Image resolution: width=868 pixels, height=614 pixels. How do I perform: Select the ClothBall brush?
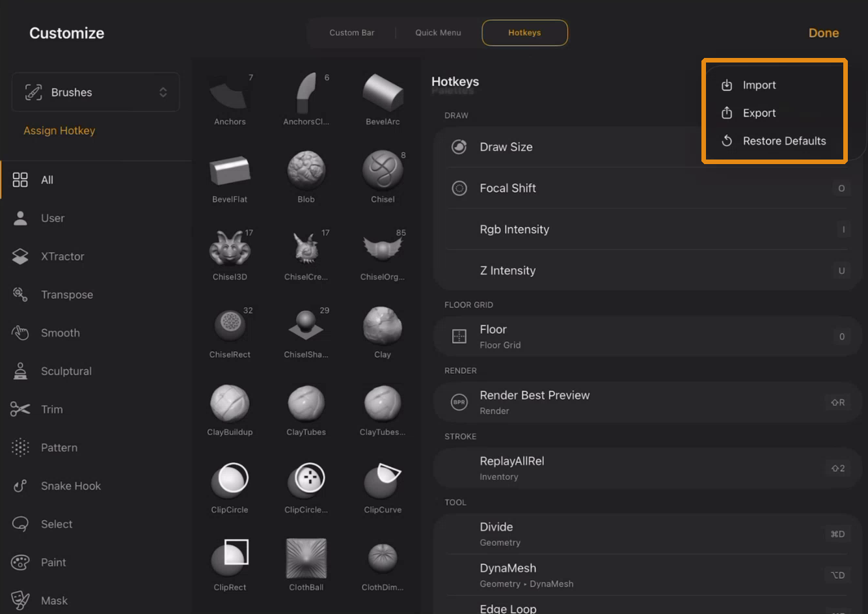click(x=306, y=564)
